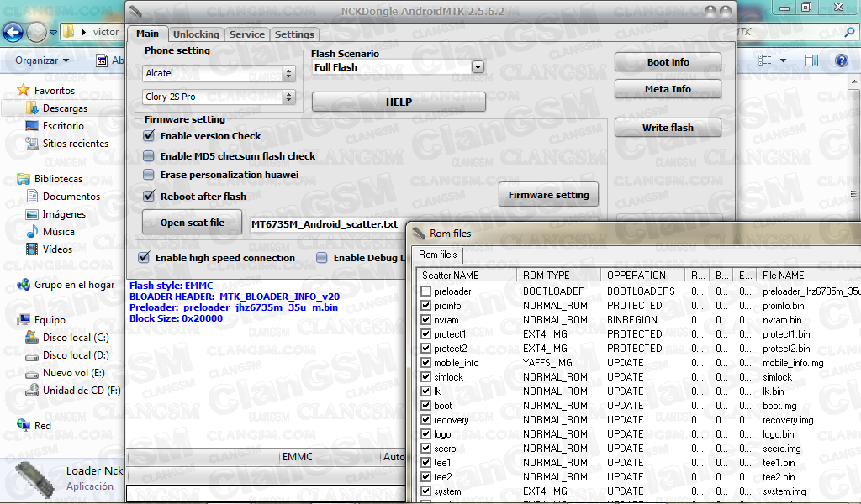Viewport: 861px width, 504px height.
Task: Toggle Enable version Check checkbox
Action: coord(149,135)
